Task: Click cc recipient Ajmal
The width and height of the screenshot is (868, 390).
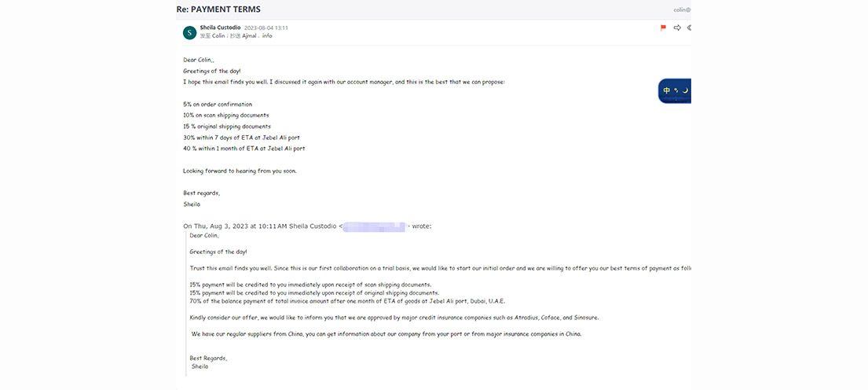Action: click(248, 36)
